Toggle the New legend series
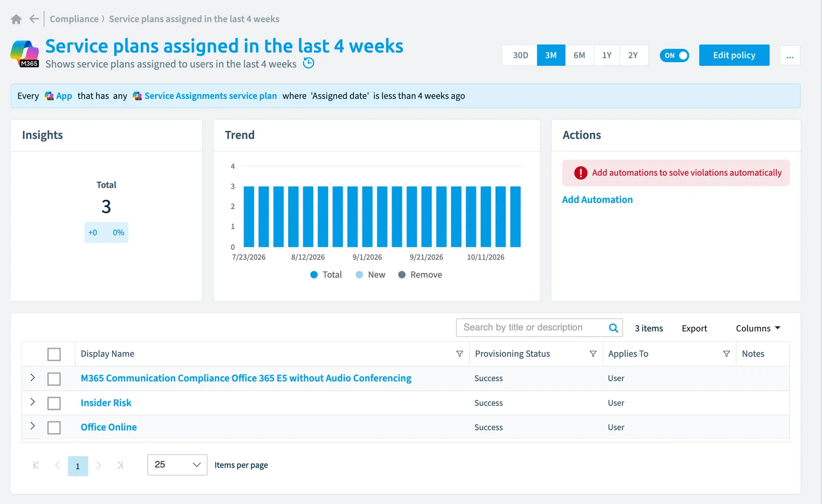 [x=370, y=275]
